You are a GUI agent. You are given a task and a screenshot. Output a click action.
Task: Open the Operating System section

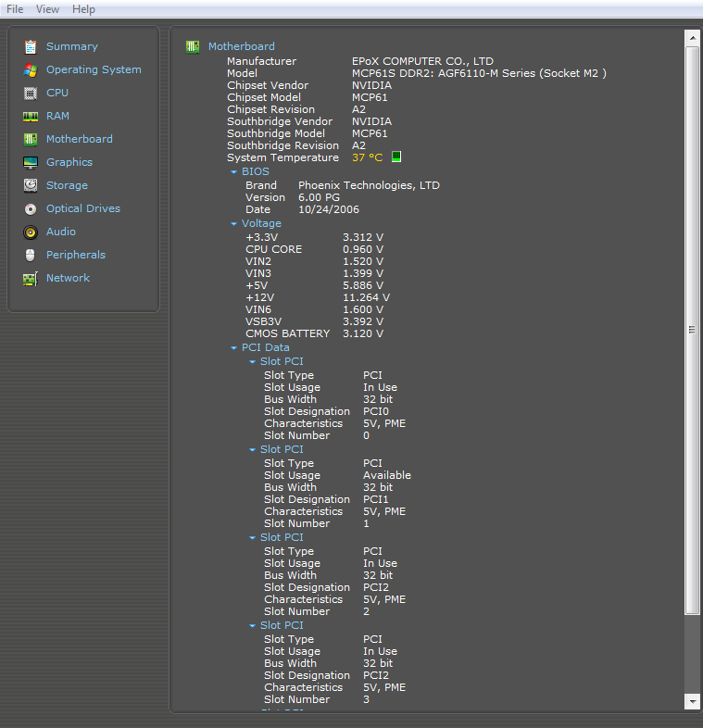tap(94, 69)
